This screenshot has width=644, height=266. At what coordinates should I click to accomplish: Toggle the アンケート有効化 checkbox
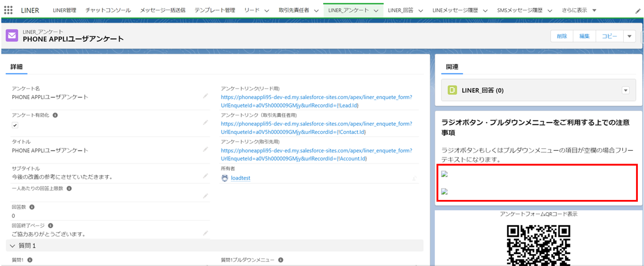tap(15, 125)
